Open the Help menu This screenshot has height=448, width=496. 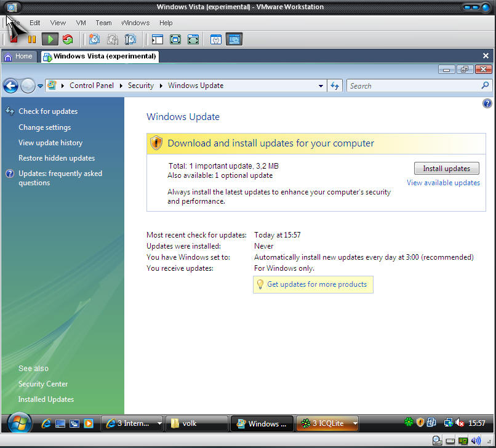pos(166,23)
